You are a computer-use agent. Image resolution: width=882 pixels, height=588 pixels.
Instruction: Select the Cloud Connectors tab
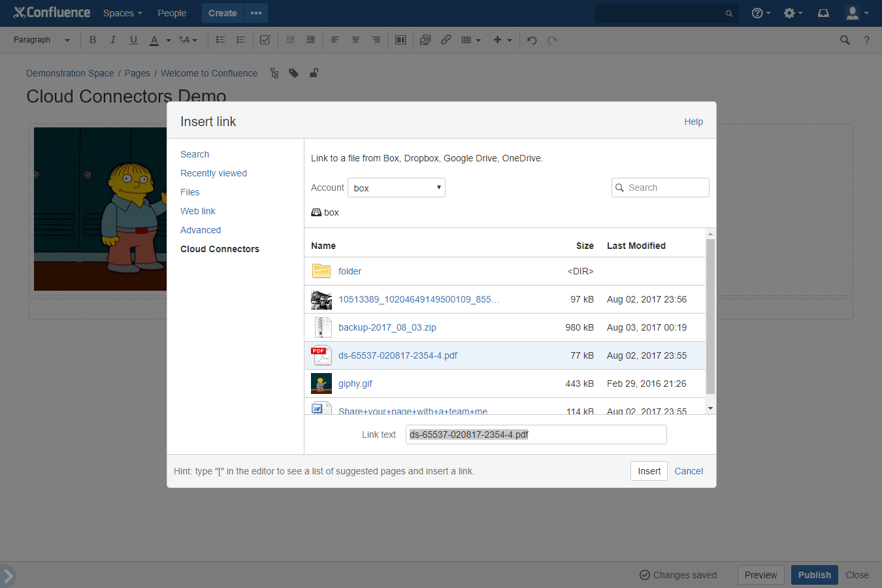point(220,249)
